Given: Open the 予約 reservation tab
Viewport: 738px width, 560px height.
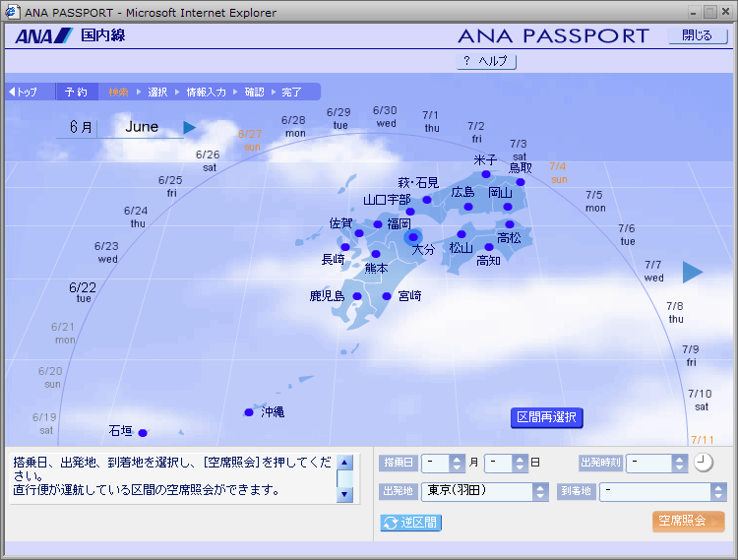Looking at the screenshot, I should pyautogui.click(x=76, y=93).
